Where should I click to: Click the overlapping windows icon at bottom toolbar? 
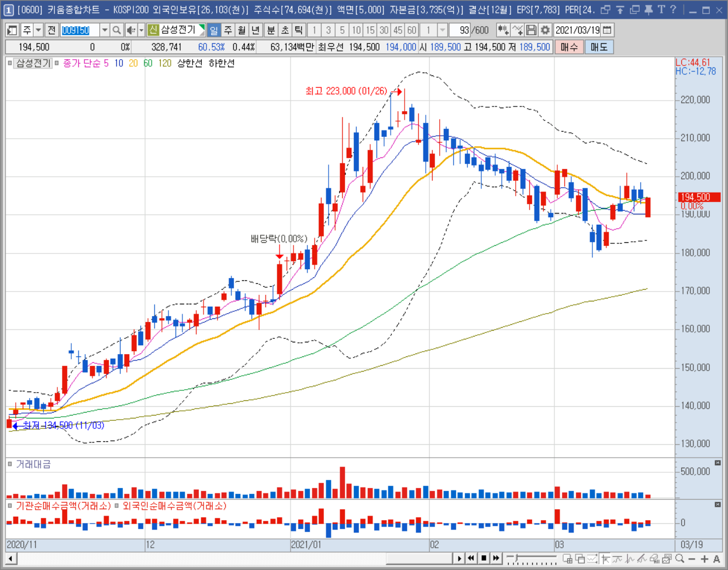pos(580,559)
